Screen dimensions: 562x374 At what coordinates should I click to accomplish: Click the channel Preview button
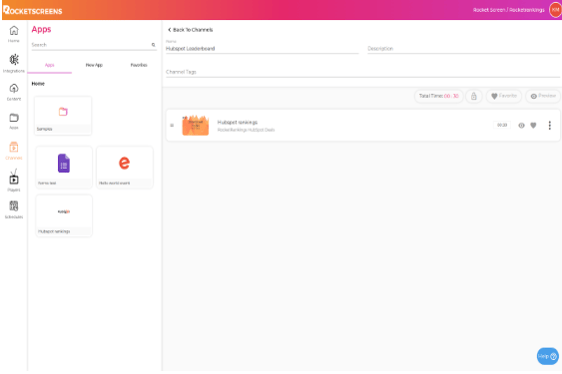pyautogui.click(x=543, y=96)
